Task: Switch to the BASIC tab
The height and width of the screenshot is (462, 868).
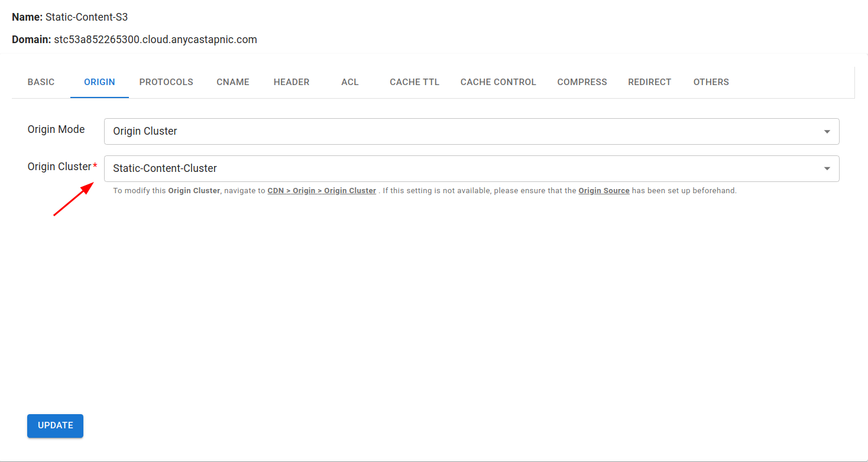Action: [41, 82]
